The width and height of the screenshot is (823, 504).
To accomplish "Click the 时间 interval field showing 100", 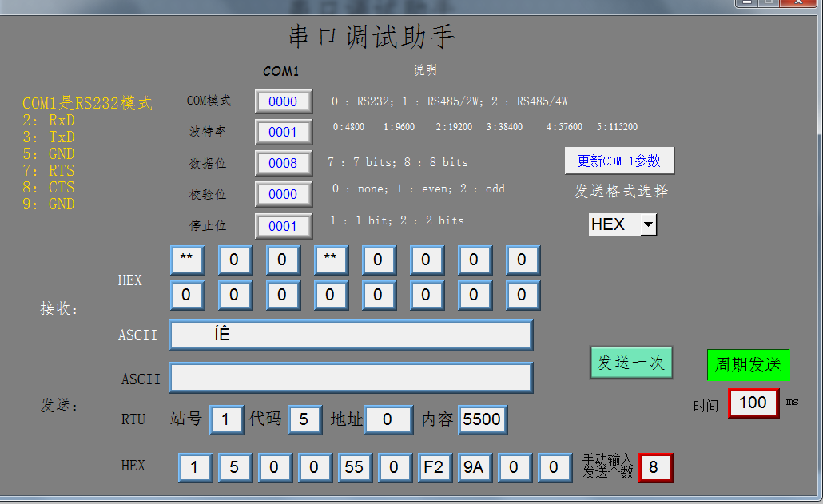I will tap(753, 403).
